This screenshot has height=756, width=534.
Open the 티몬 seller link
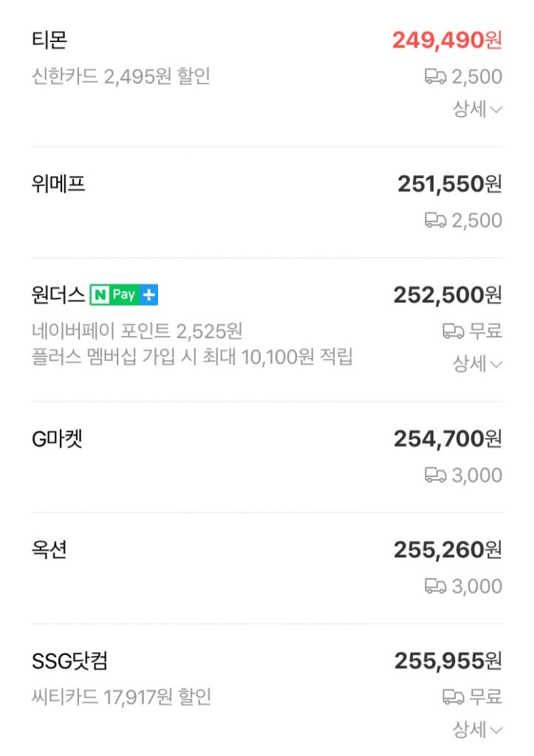pyautogui.click(x=49, y=40)
